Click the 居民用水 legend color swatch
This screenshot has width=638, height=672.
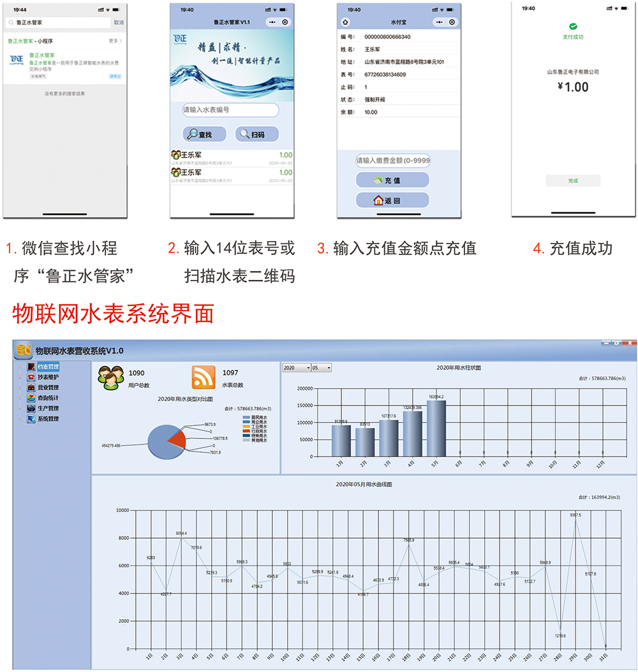click(x=246, y=417)
